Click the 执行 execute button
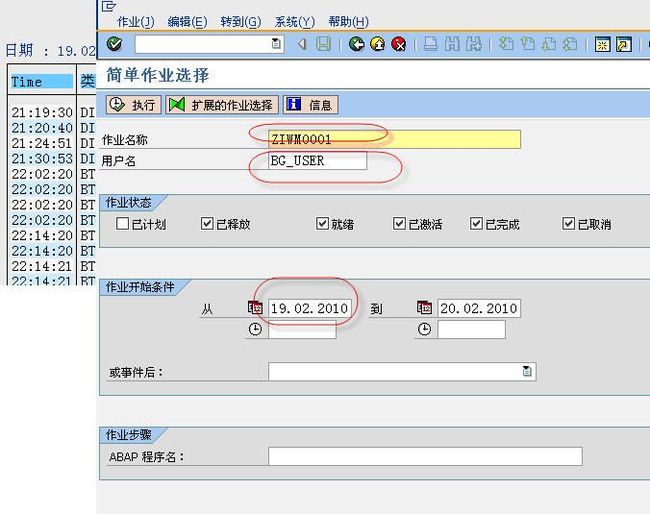This screenshot has height=514, width=650. click(133, 105)
